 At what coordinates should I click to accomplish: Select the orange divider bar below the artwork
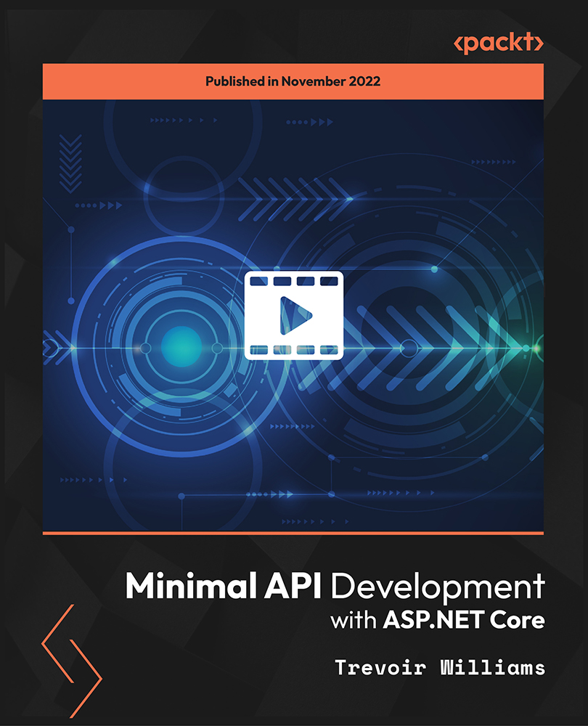294,531
